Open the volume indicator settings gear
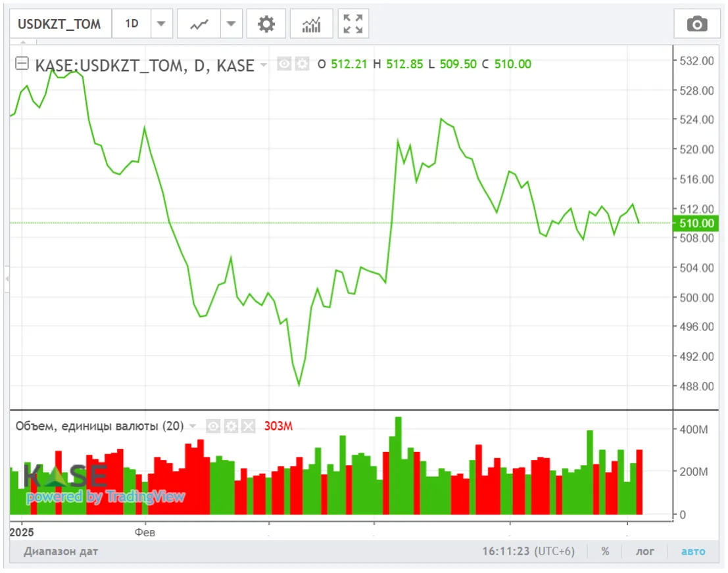 (230, 426)
